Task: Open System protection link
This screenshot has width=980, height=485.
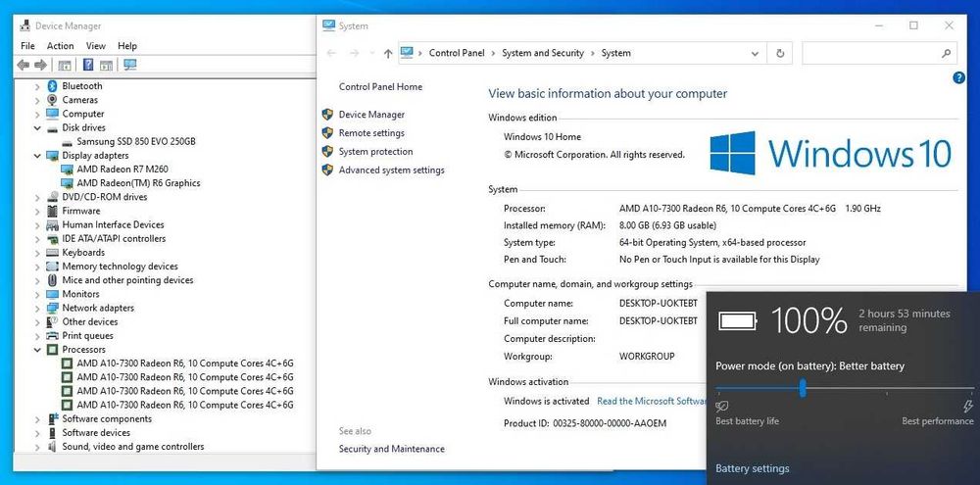Action: 375,151
